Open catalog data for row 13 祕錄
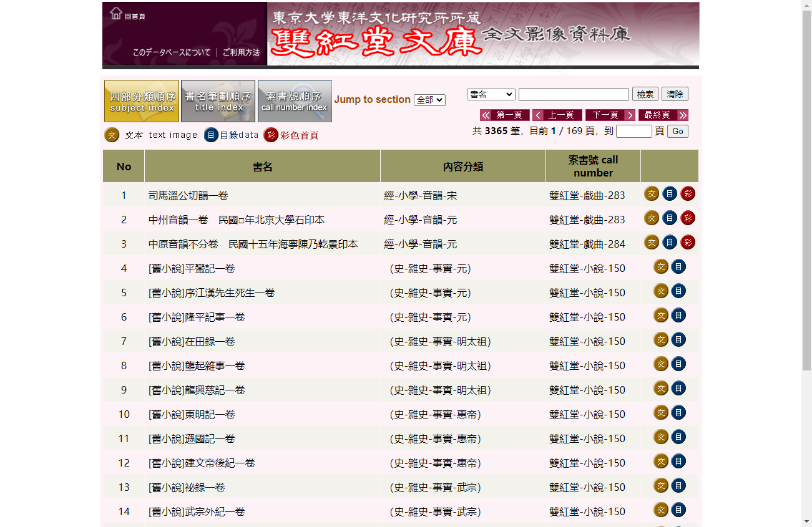The width and height of the screenshot is (812, 527). click(678, 486)
